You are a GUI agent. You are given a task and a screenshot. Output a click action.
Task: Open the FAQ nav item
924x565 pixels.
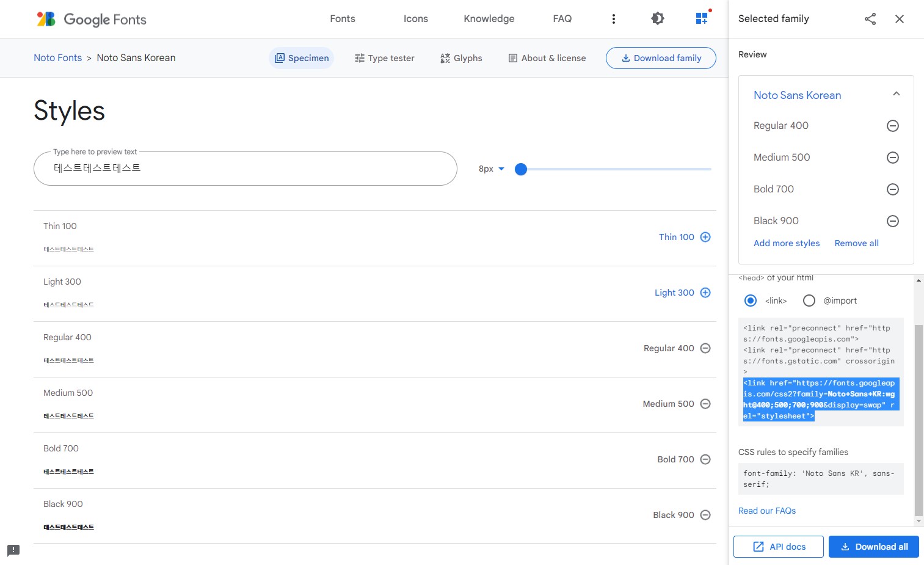562,19
